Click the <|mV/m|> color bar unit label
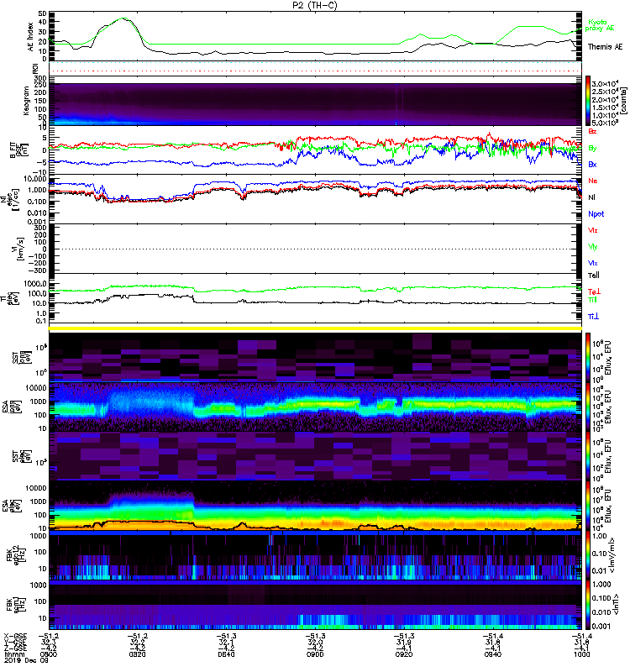 612,555
